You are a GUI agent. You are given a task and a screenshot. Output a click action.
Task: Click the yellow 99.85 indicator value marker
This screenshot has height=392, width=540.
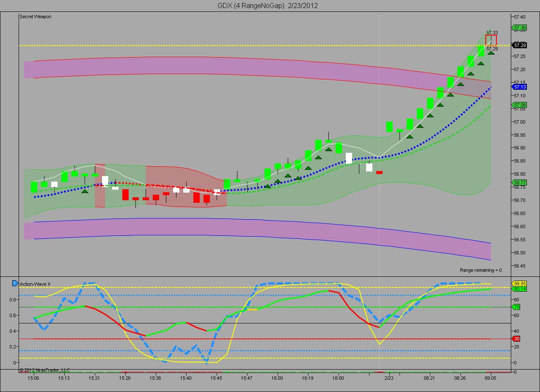(520, 284)
